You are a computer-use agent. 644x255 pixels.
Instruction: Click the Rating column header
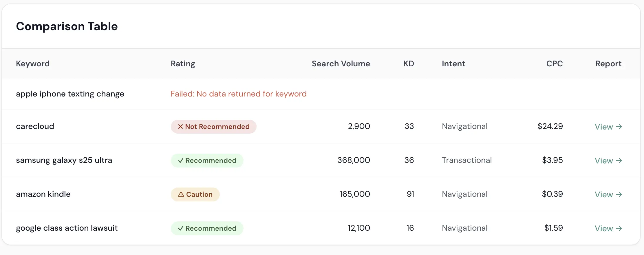click(x=183, y=64)
